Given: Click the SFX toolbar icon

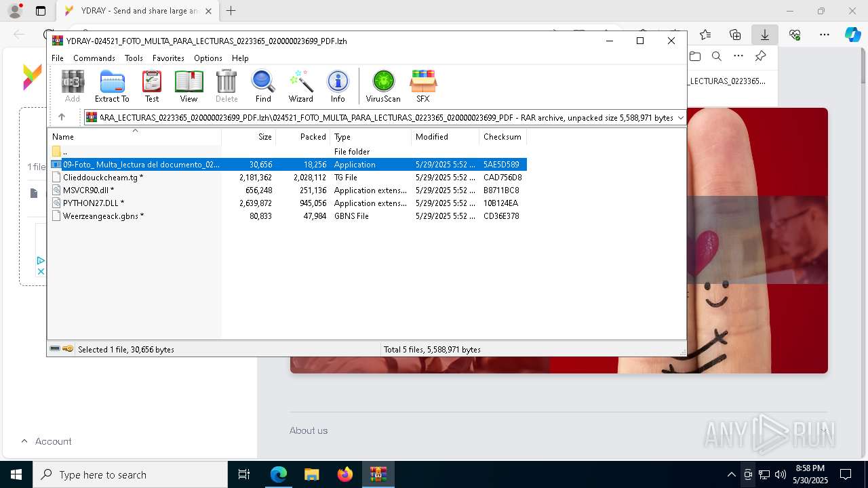Looking at the screenshot, I should pyautogui.click(x=423, y=86).
